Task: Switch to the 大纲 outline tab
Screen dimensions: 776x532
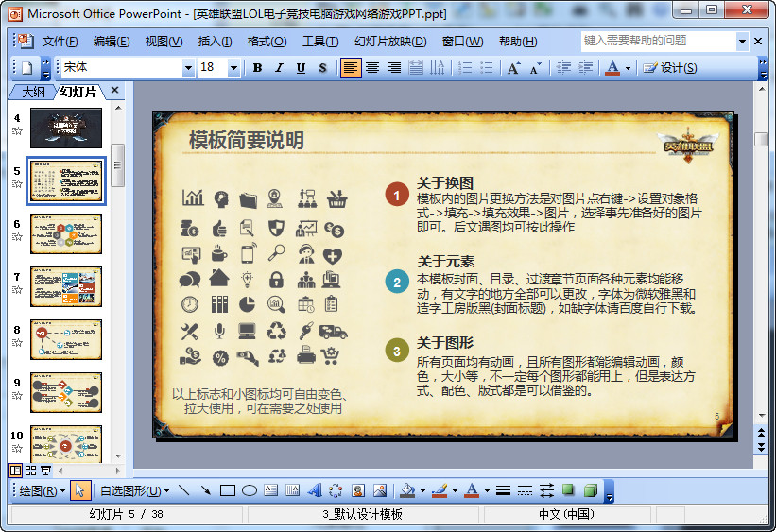Action: coord(33,92)
